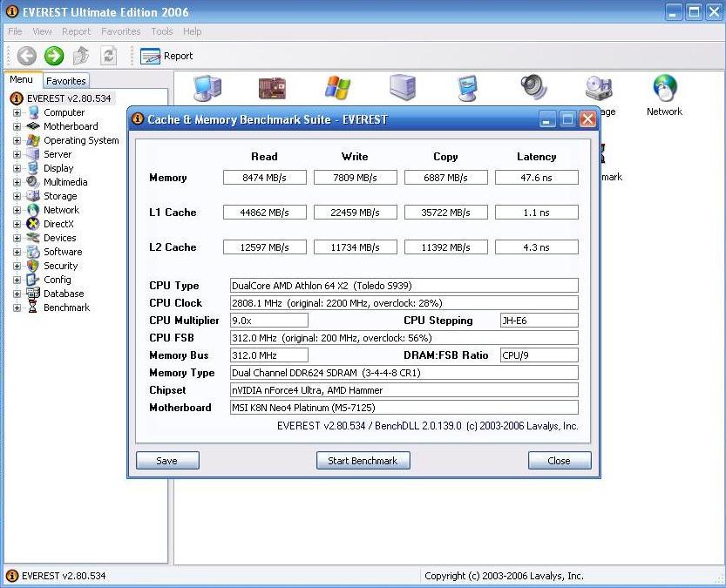Open the Motherboard category icon in main pane
The image size is (726, 588).
pos(272,88)
